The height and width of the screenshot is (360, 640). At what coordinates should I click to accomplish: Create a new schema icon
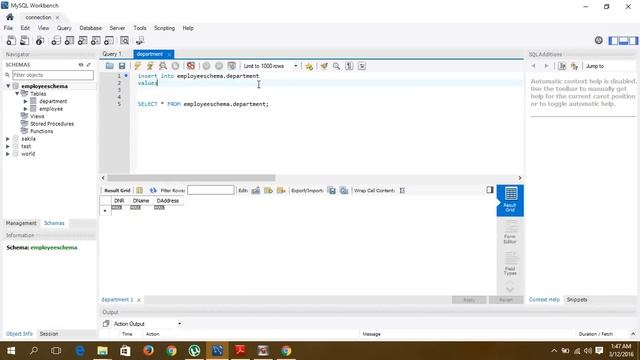tap(56, 40)
